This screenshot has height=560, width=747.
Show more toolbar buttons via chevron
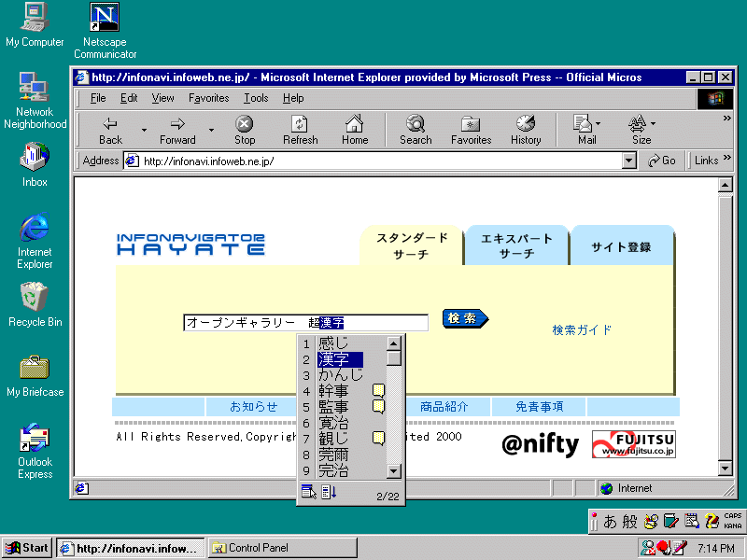click(727, 119)
